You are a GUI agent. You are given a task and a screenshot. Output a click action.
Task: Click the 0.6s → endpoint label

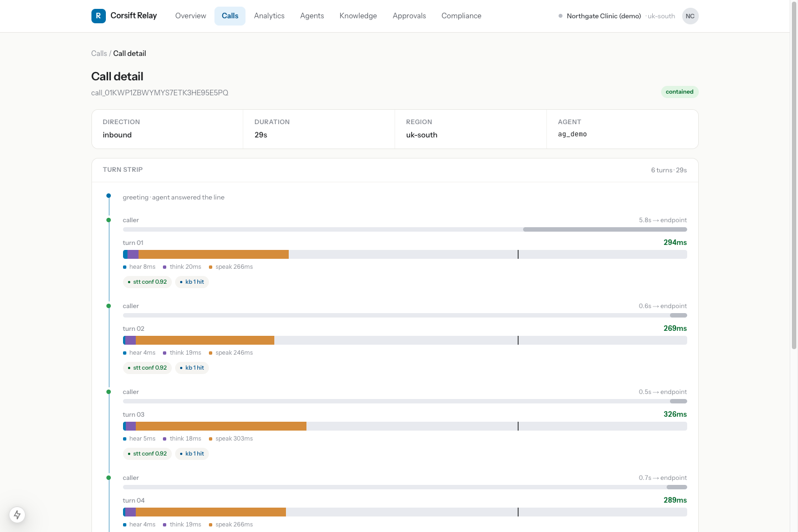pos(663,306)
